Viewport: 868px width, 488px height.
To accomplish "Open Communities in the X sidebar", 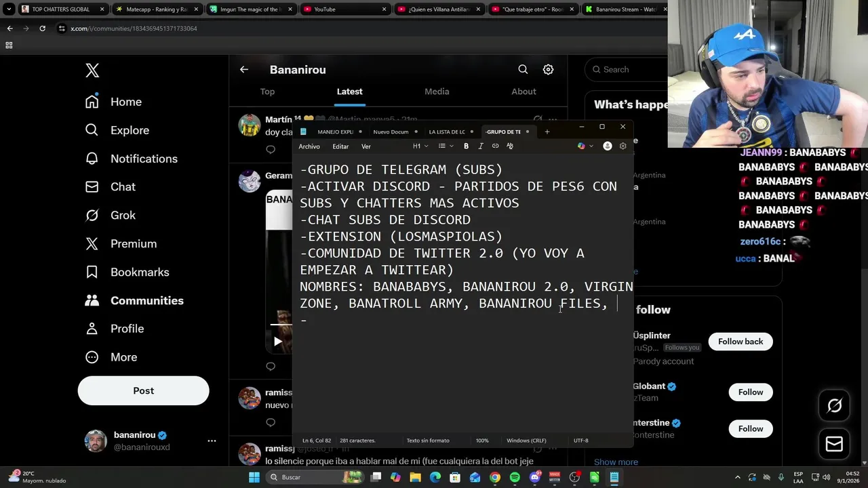I will [x=134, y=300].
